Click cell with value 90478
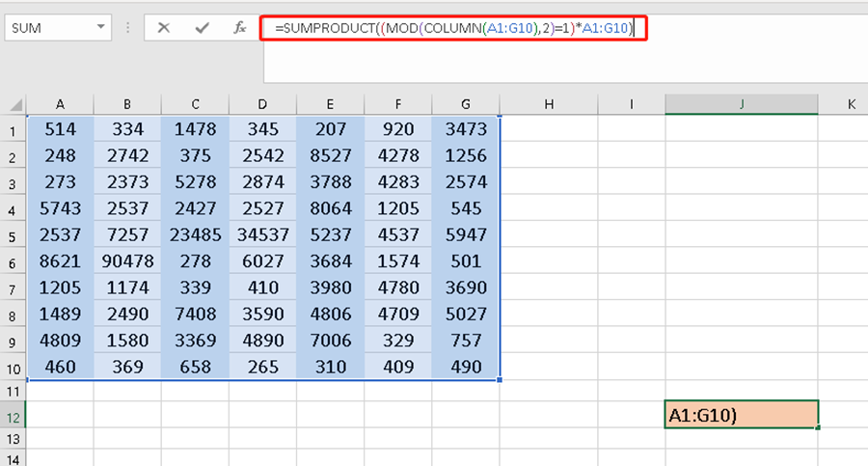 point(127,261)
